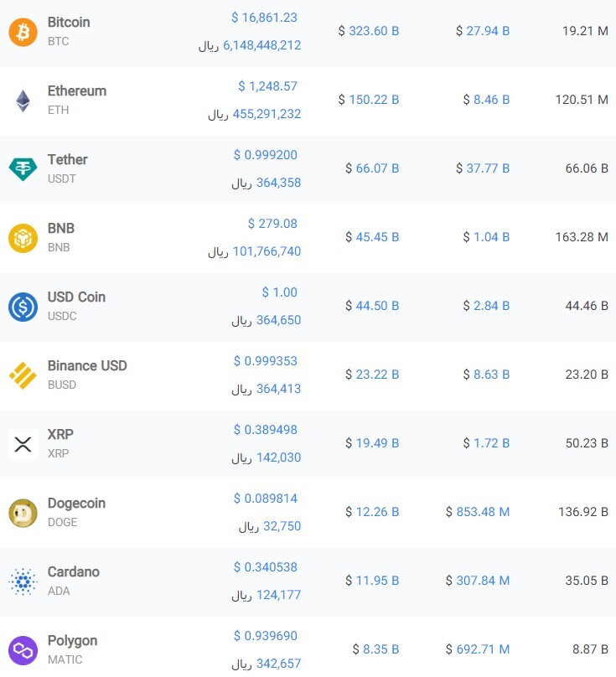616x677 pixels.
Task: Click the Binance USD logo icon
Action: tap(23, 375)
